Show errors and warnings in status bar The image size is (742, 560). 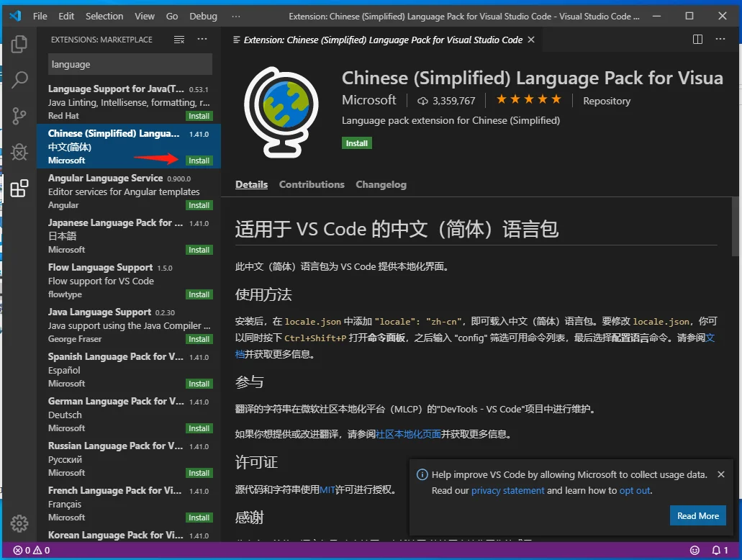(x=31, y=550)
